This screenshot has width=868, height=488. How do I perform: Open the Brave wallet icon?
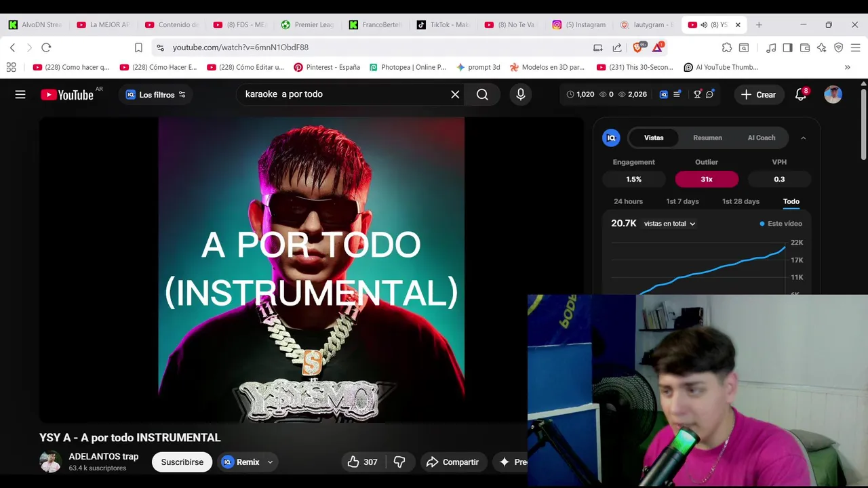(x=805, y=47)
